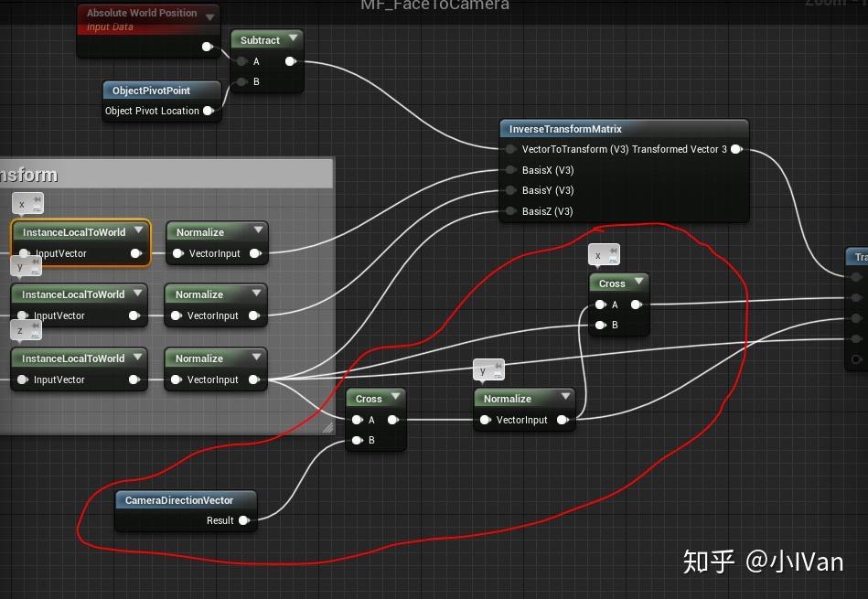
Task: Click the z constant node on the left
Action: click(26, 330)
